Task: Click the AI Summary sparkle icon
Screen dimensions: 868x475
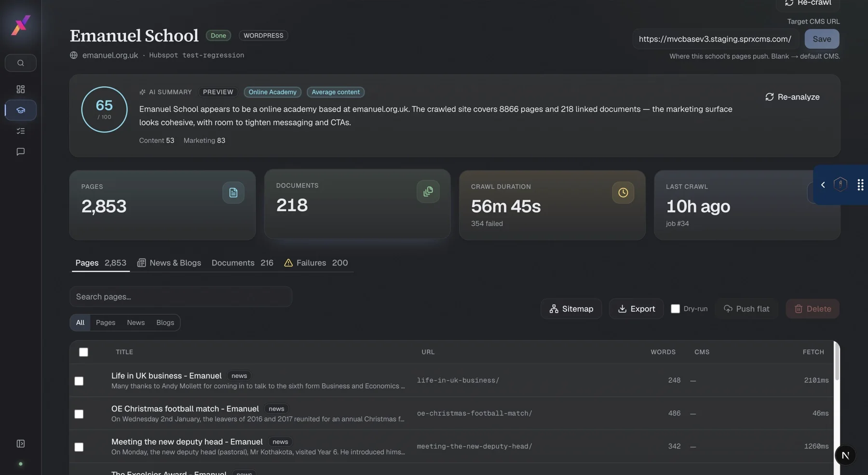Action: pos(142,92)
